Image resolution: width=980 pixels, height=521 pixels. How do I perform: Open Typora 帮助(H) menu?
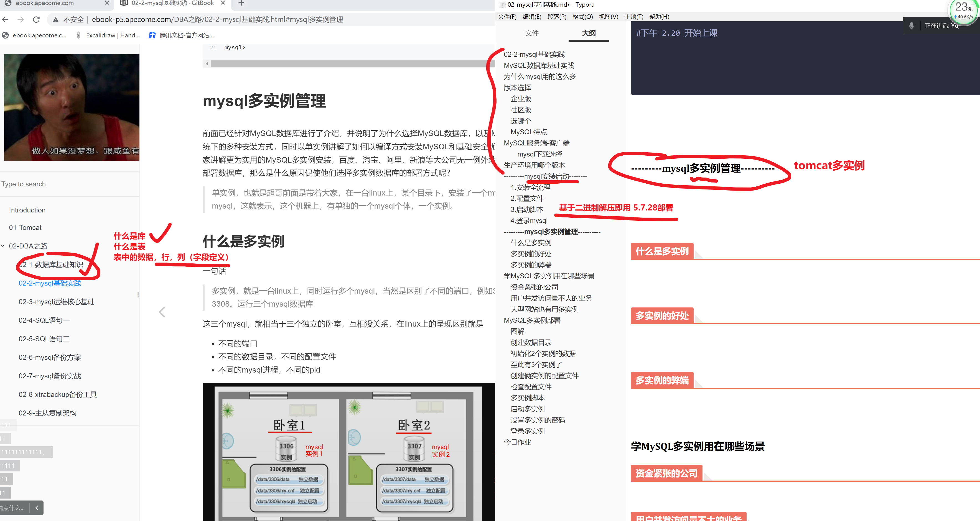click(x=659, y=17)
